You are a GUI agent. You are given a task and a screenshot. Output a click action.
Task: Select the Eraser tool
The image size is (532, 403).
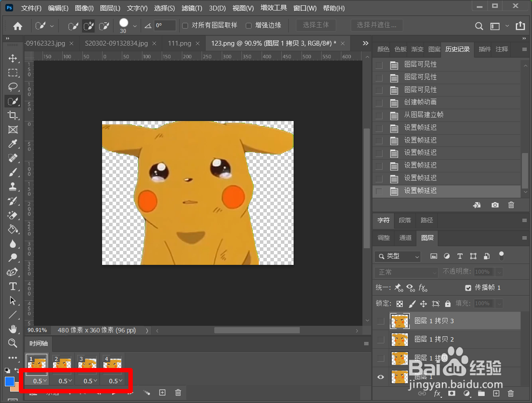pos(13,215)
